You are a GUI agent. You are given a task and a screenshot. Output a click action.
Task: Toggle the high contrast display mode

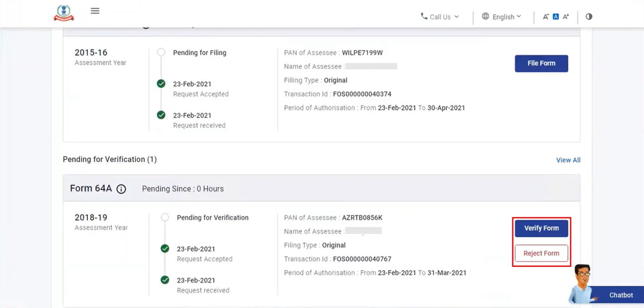point(589,16)
